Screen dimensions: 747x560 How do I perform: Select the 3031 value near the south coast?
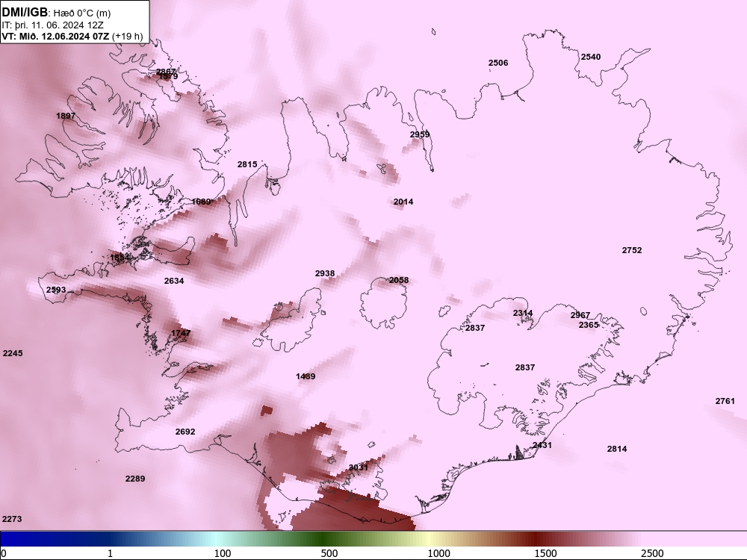pos(359,467)
